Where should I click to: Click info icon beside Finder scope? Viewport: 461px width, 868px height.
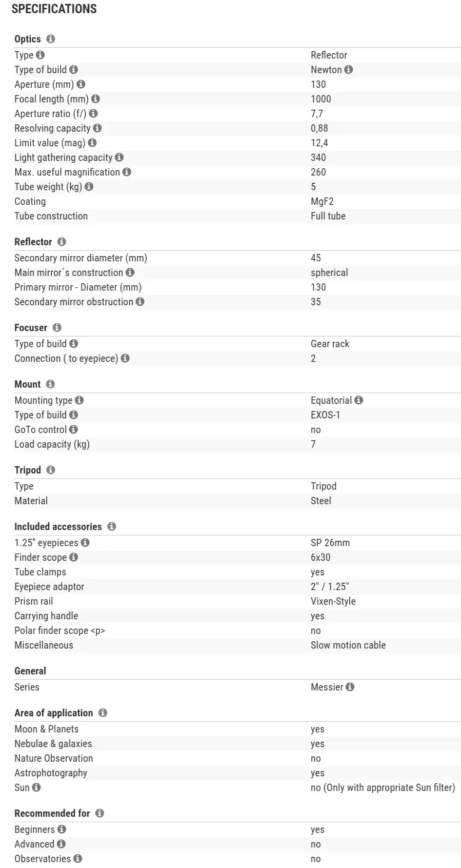[x=74, y=557]
